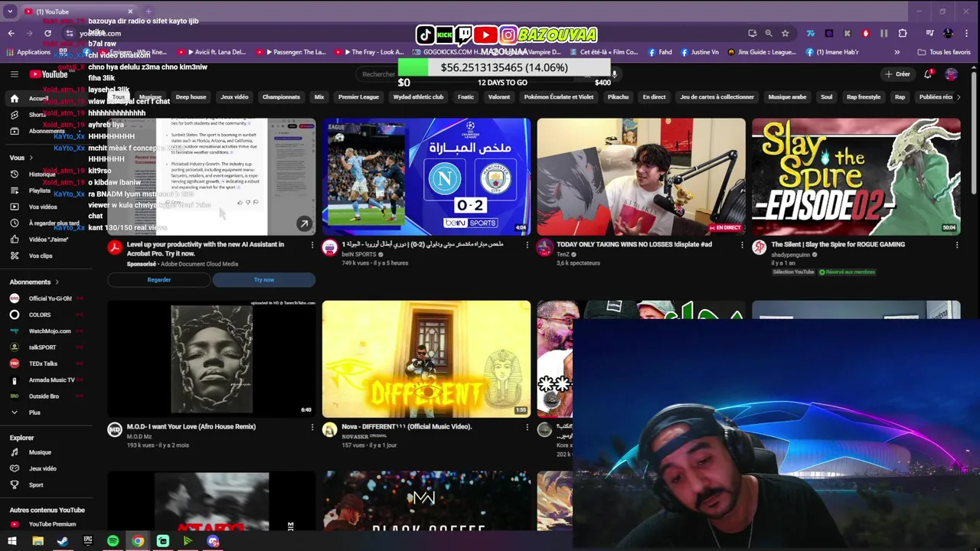Open Spotify from the taskbar

point(113,541)
